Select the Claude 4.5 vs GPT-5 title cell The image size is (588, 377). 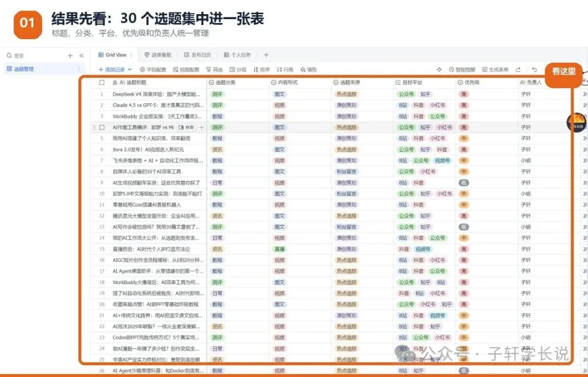click(x=158, y=106)
